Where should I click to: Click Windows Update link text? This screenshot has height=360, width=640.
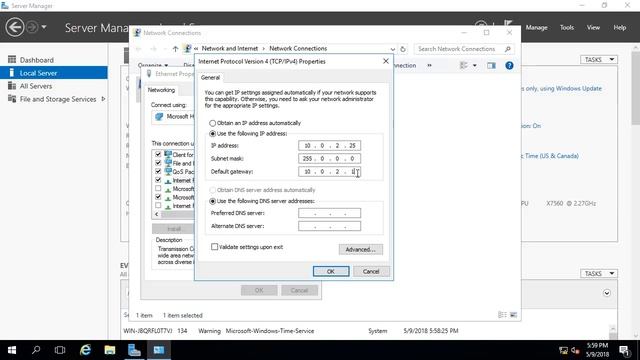coord(579,89)
